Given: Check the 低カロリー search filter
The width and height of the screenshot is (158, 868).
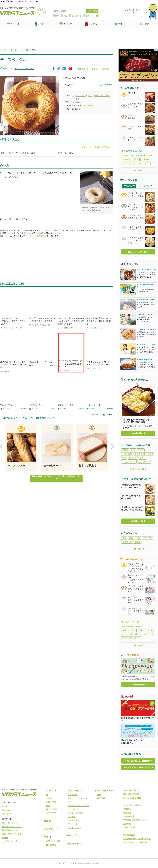Looking at the screenshot, I should pyautogui.click(x=85, y=15).
